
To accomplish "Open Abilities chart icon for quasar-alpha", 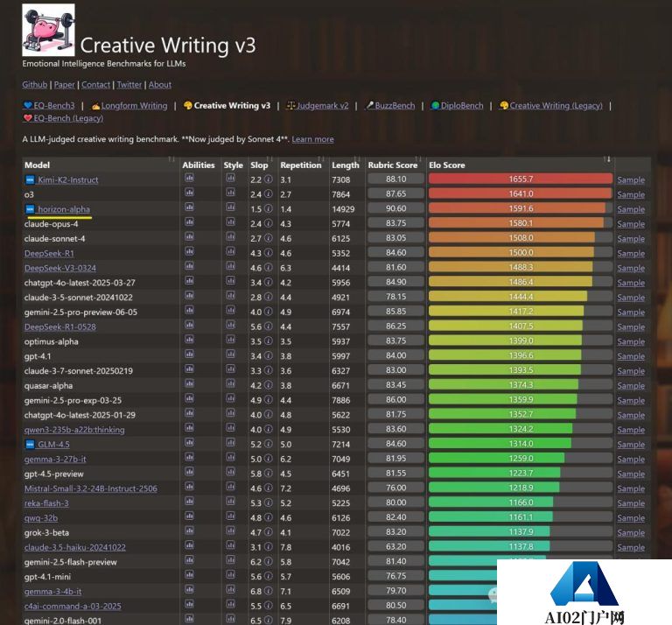I will click(x=189, y=383).
